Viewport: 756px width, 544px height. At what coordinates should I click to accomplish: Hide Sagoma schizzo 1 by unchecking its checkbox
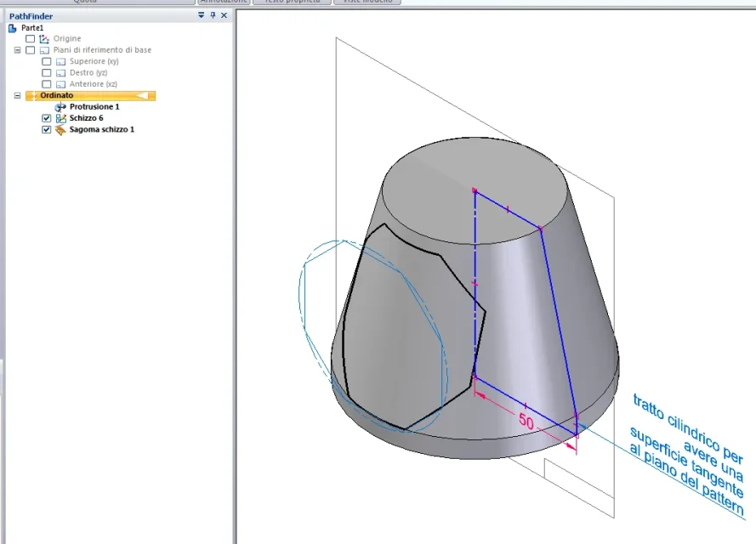(x=46, y=129)
